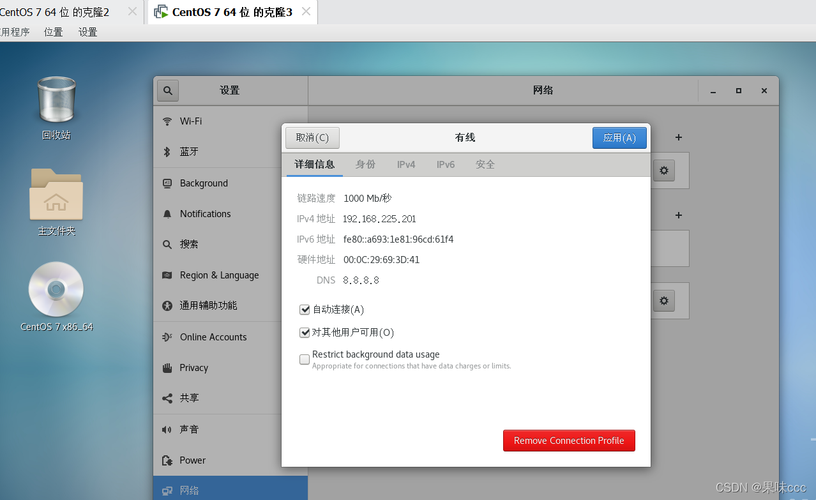The image size is (816, 500).
Task: Click the red Remove Connection Profile button
Action: coord(568,441)
